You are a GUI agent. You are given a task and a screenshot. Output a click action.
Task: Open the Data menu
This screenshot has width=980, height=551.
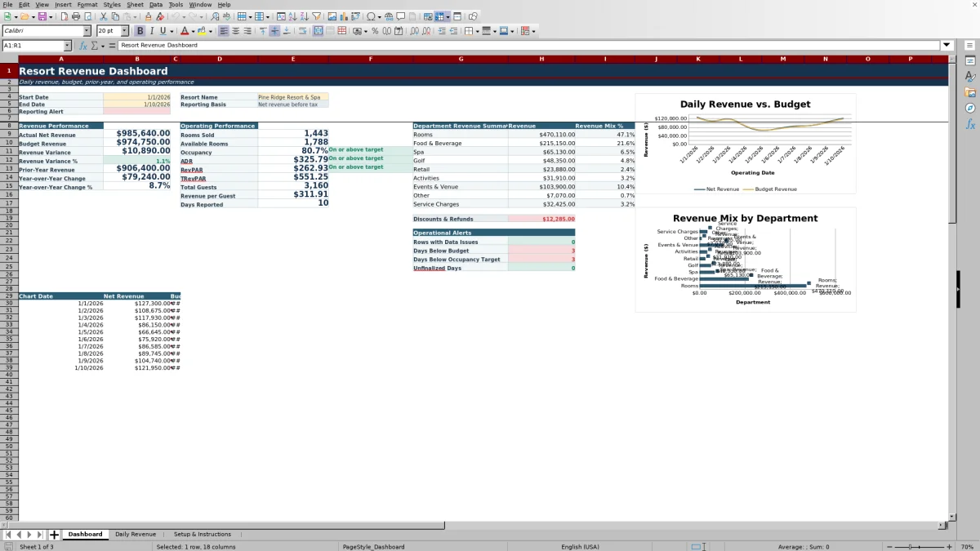[x=156, y=4]
